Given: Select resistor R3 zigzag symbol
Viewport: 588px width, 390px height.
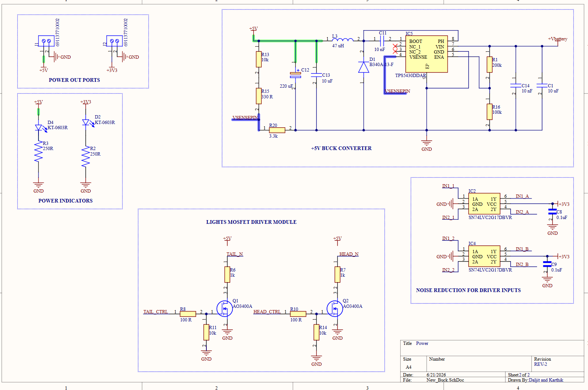Looking at the screenshot, I should click(38, 152).
